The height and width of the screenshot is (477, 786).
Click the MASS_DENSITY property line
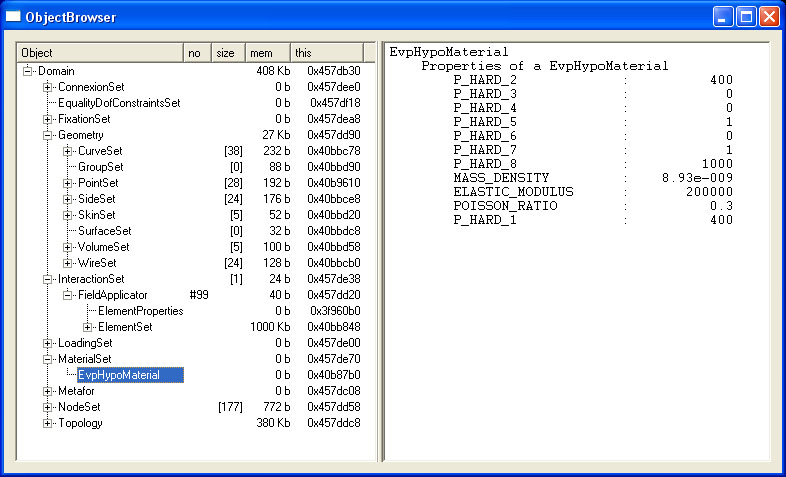point(593,178)
